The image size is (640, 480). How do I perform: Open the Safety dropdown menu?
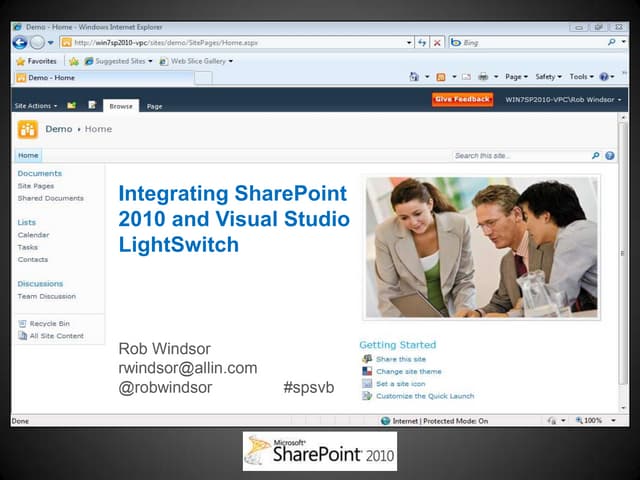point(548,77)
